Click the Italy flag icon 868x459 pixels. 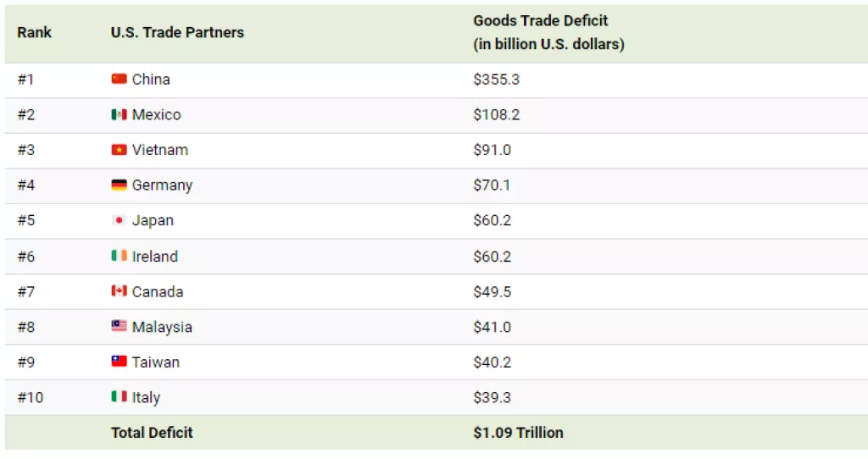(119, 397)
